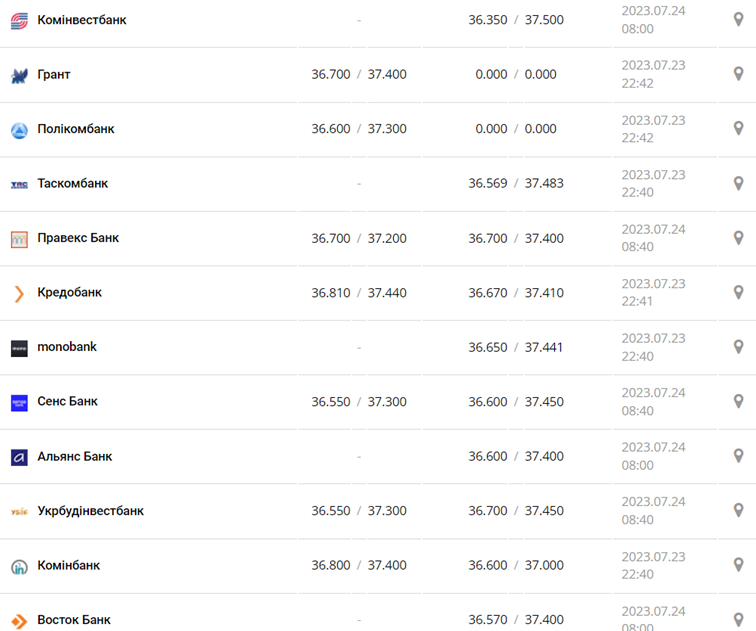Open map pin for Кредобанк
The width and height of the screenshot is (756, 631).
tap(739, 292)
